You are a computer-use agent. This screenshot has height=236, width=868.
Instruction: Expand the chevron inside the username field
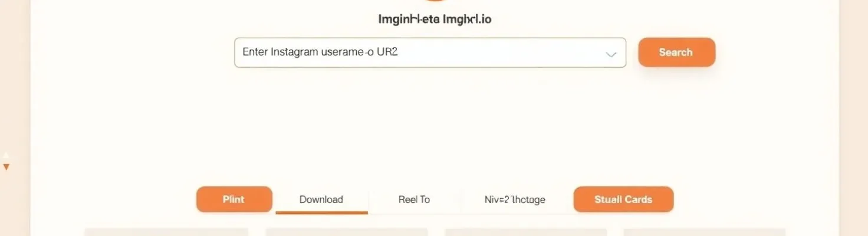(x=611, y=54)
